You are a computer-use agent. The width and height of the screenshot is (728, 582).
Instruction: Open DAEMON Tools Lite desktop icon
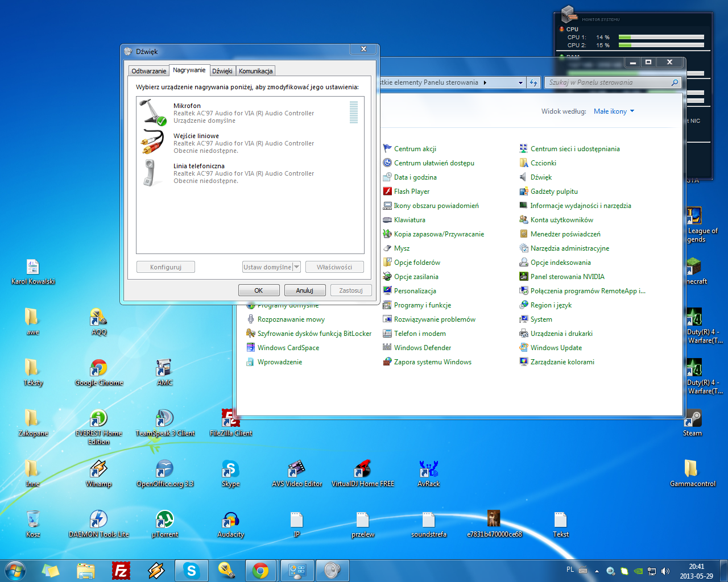(99, 524)
